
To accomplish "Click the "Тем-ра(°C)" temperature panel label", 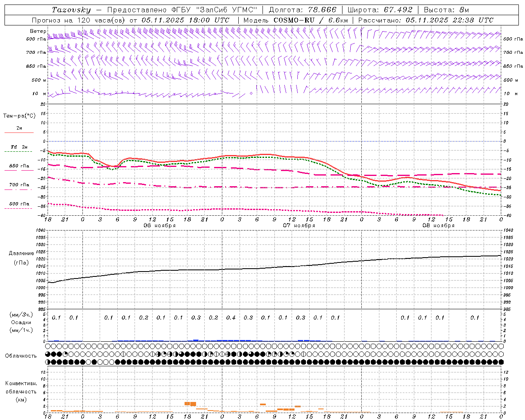I will [x=19, y=116].
